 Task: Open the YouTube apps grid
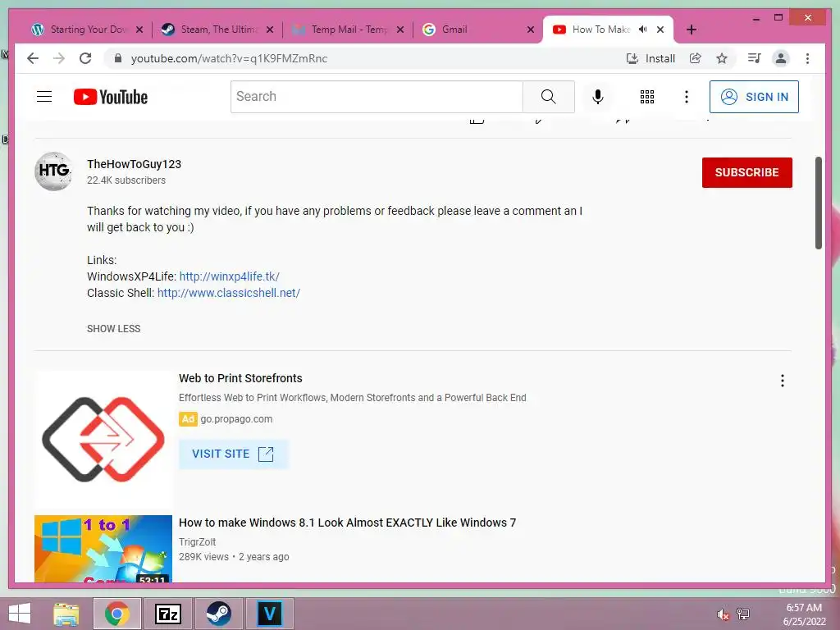click(x=647, y=97)
